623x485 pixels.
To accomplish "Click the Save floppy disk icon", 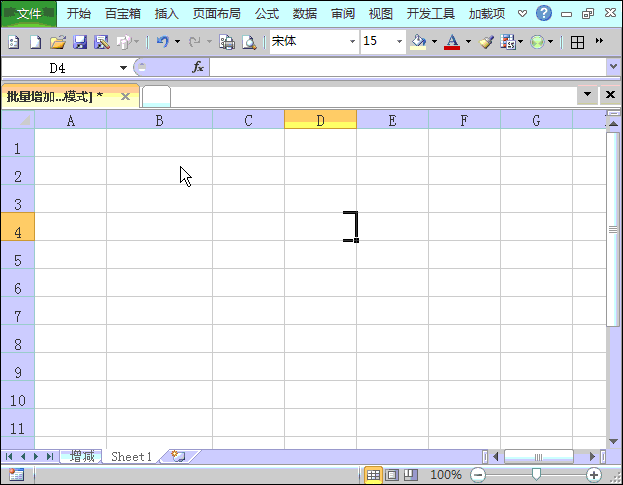I will [x=80, y=42].
